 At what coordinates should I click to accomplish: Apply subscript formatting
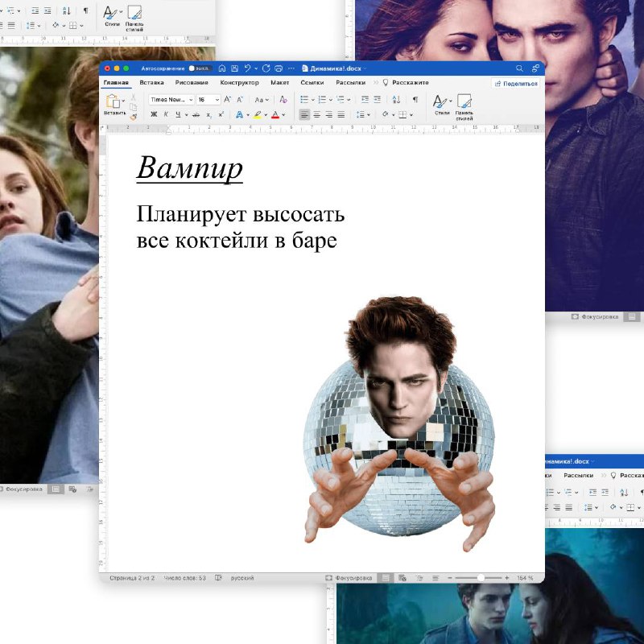[209, 114]
